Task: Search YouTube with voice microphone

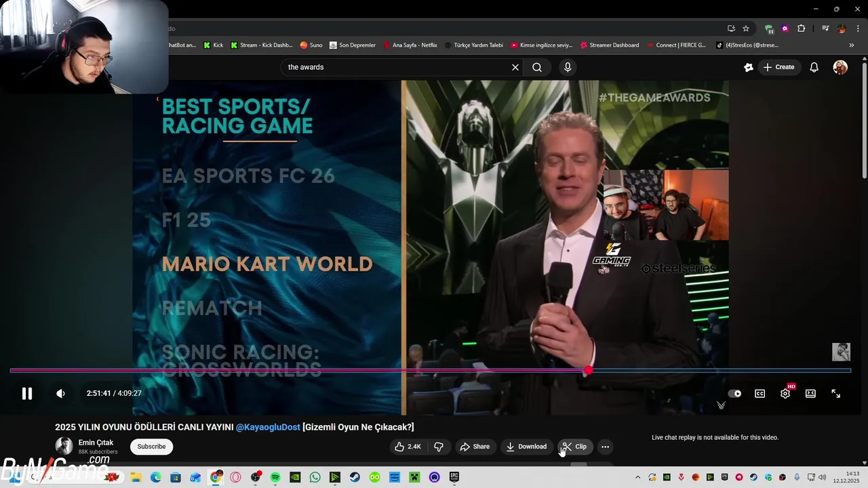Action: click(568, 67)
